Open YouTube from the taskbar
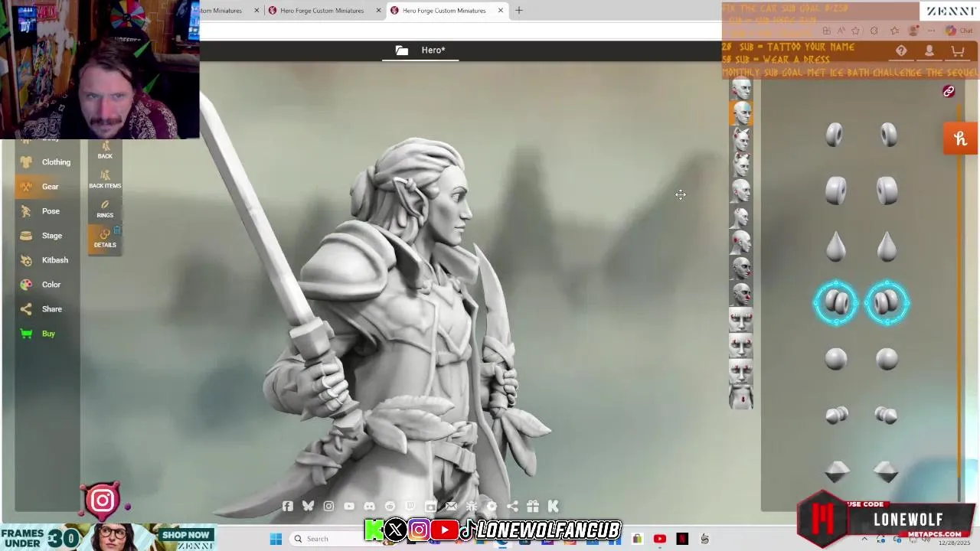Image resolution: width=980 pixels, height=551 pixels. point(660,539)
